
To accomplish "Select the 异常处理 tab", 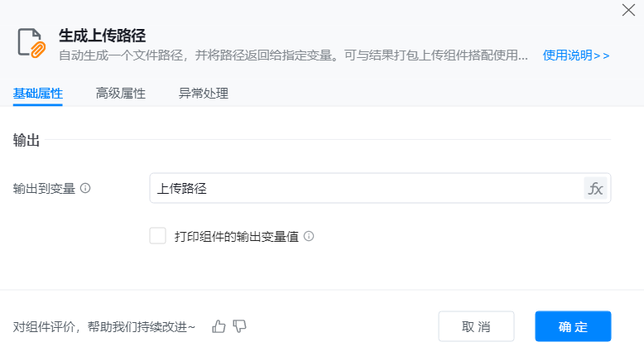I will pos(203,93).
